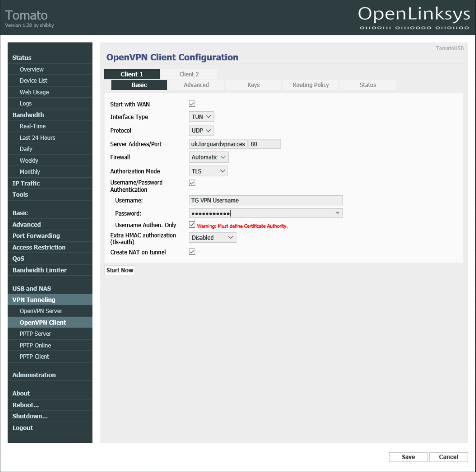Click the Password input field

266,213
